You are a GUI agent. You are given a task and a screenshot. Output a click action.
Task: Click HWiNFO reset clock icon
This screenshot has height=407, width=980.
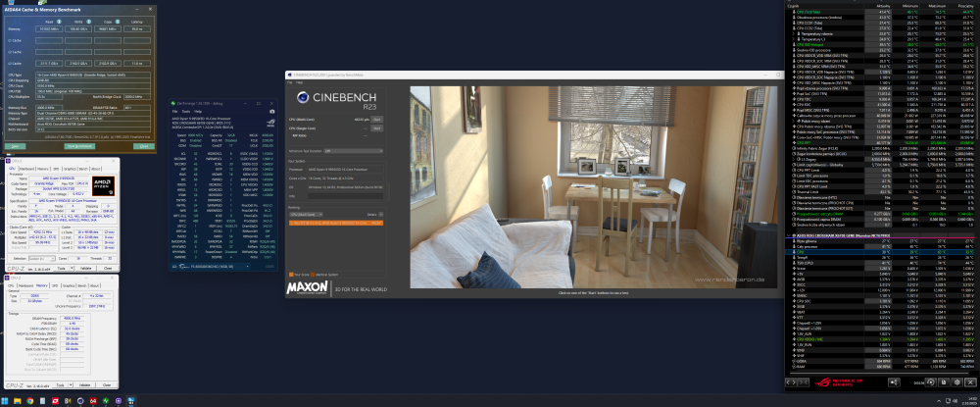931,382
